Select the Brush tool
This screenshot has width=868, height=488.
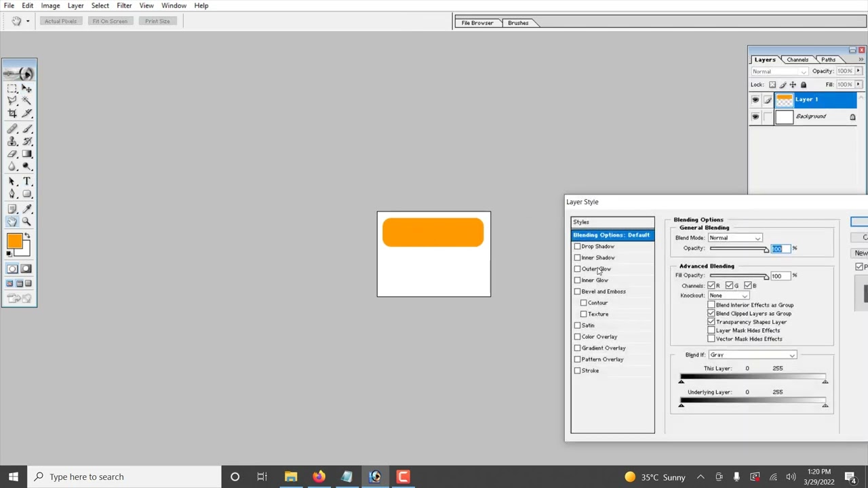pyautogui.click(x=26, y=129)
